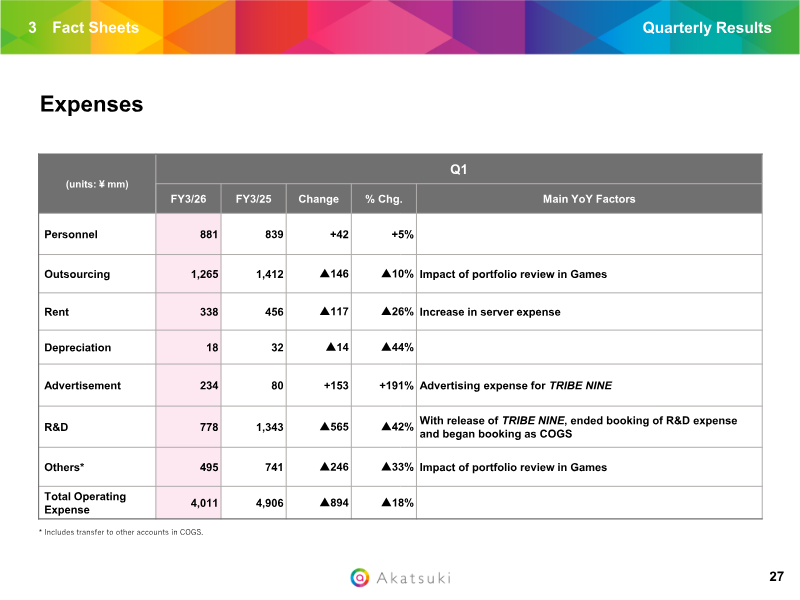Click the page number 27
The width and height of the screenshot is (800, 600).
point(776,577)
